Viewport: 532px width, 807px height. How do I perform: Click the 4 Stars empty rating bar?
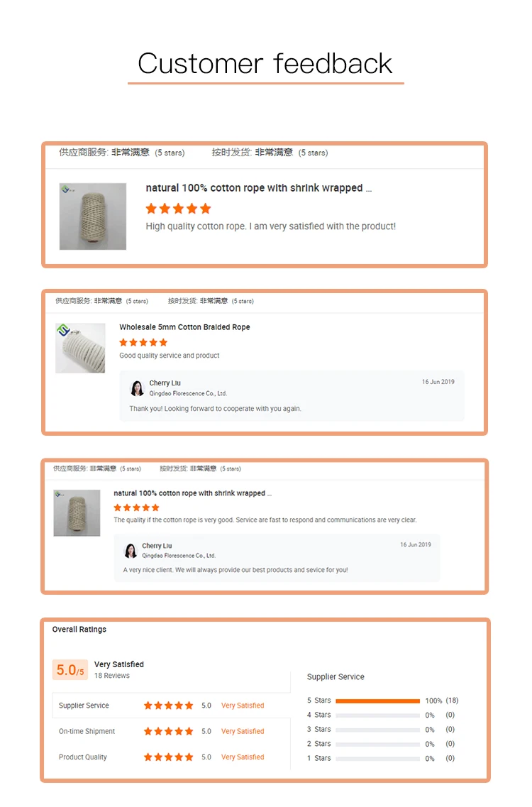377,715
